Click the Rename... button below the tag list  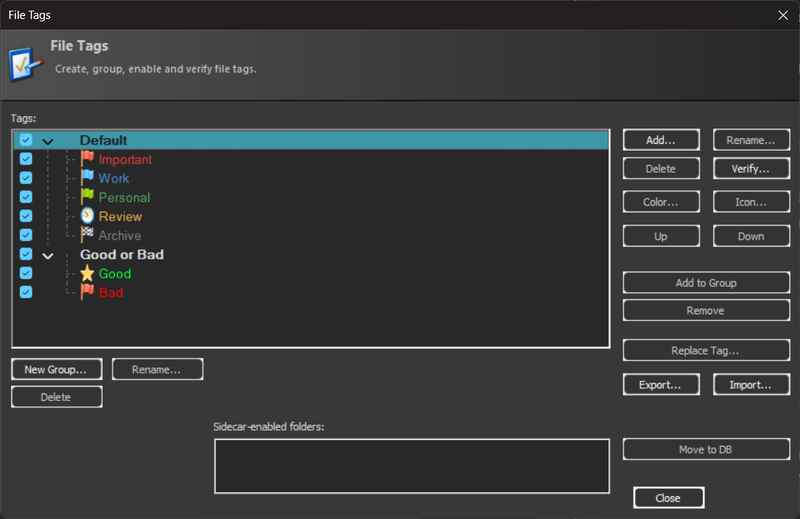pos(157,369)
